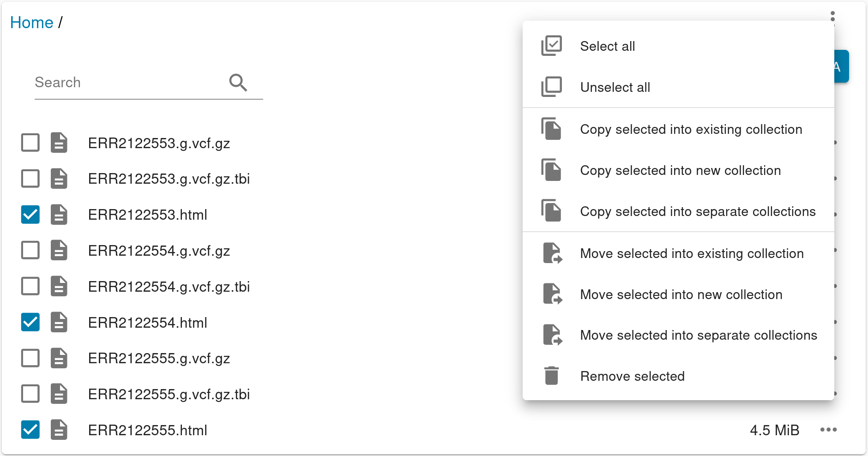Click the file icon for ERR2122553.g.vcf.gz
The width and height of the screenshot is (868, 456).
tap(59, 143)
